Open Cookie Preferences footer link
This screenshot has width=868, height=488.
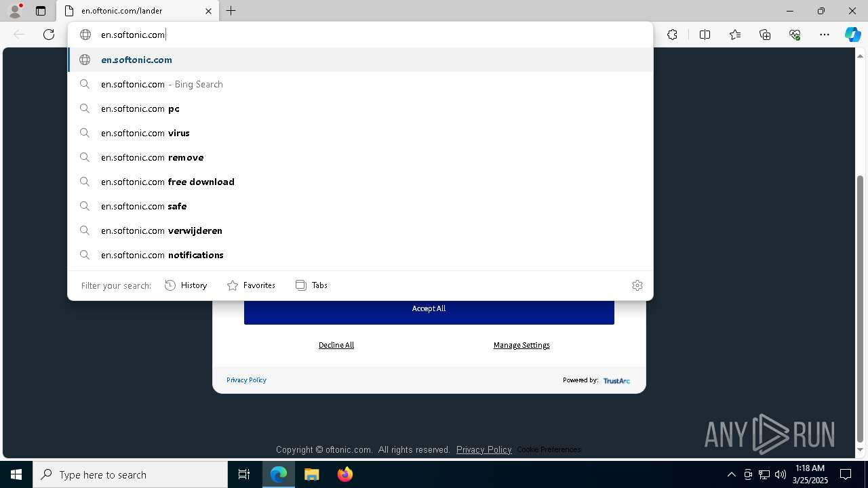click(549, 449)
